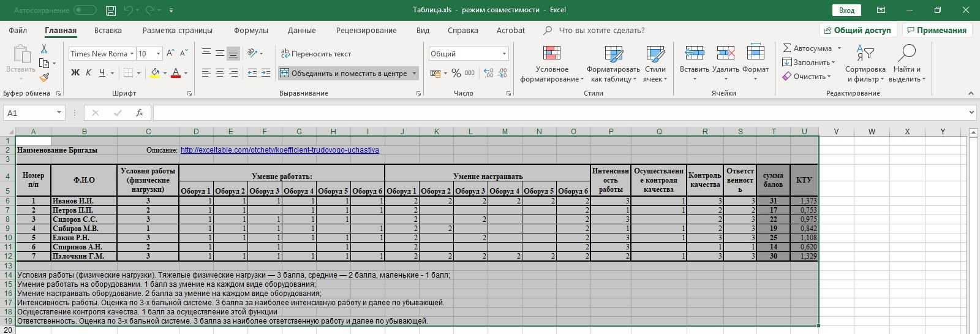Decrease font size with the smaller A icon

click(x=184, y=53)
